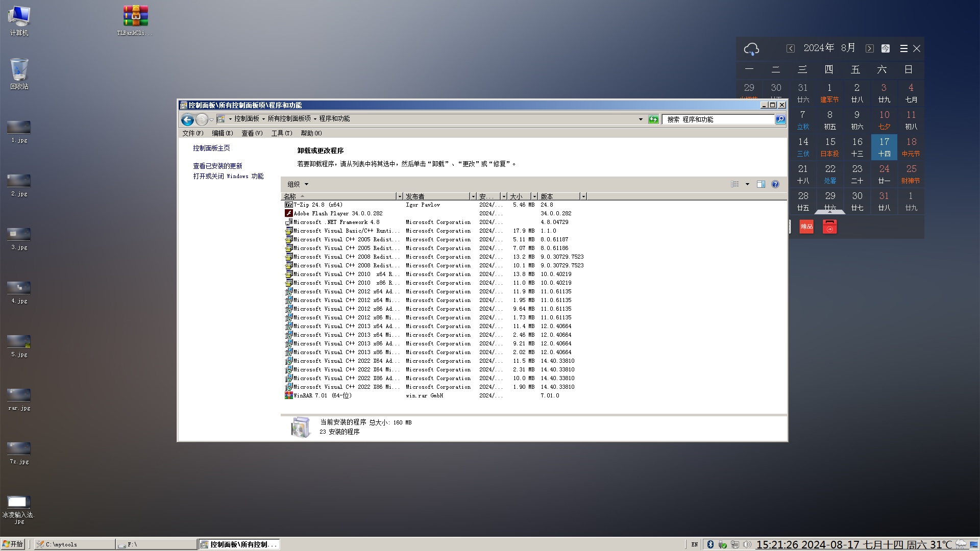
Task: Click the safely remove hardware tray icon
Action: 722,544
